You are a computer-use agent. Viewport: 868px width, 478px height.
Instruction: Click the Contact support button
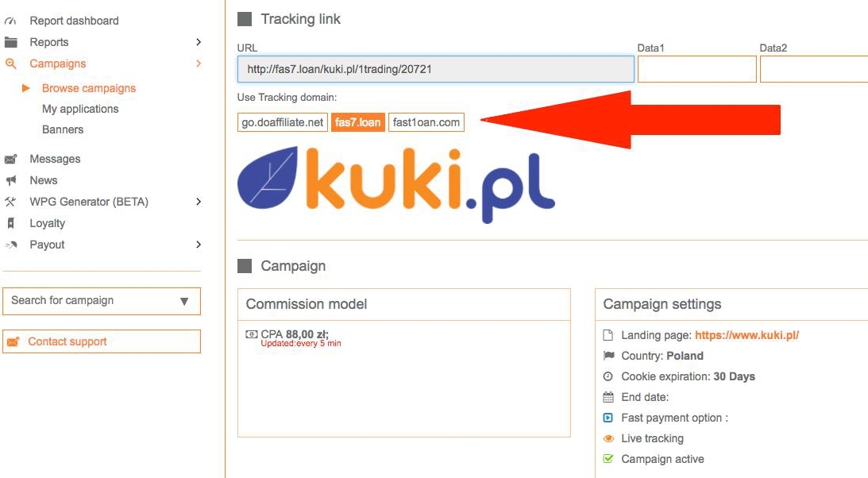102,341
